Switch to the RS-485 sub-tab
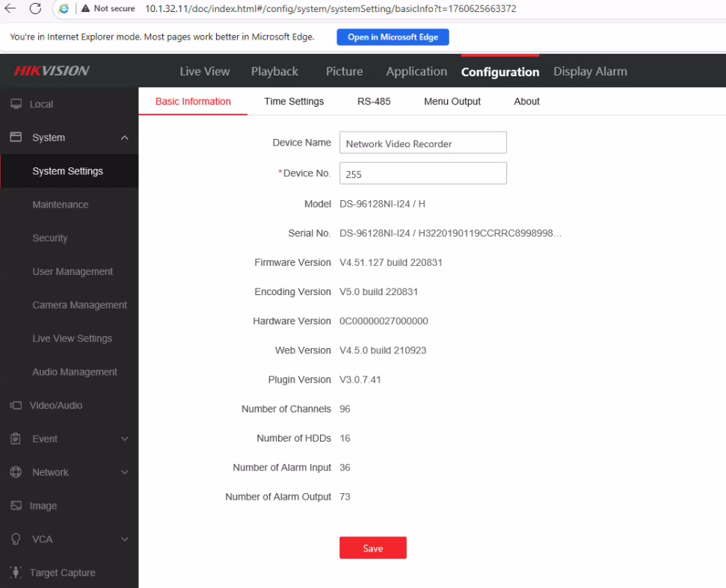 [374, 102]
